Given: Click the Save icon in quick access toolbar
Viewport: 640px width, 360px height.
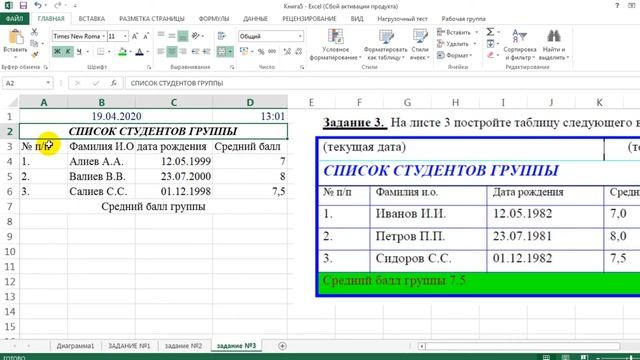Looking at the screenshot, I should coord(23,5).
